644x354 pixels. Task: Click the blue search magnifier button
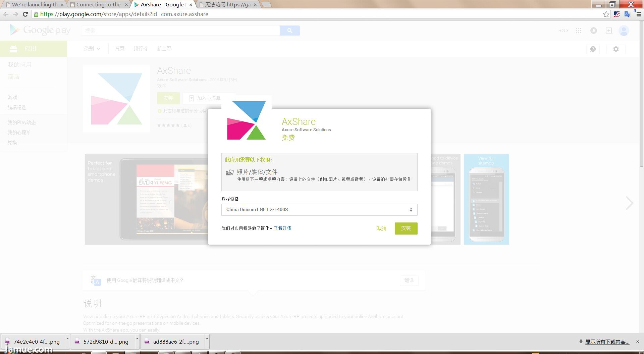point(289,31)
